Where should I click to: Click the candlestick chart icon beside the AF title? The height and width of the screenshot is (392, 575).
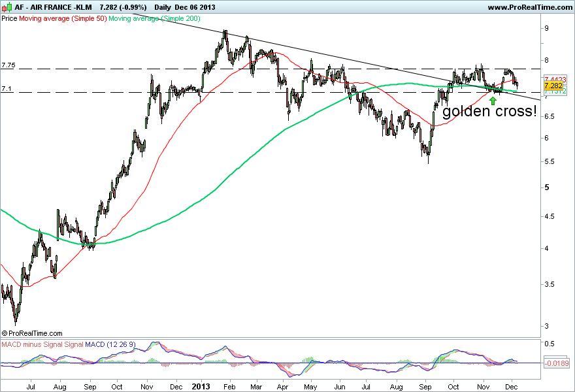7,7
